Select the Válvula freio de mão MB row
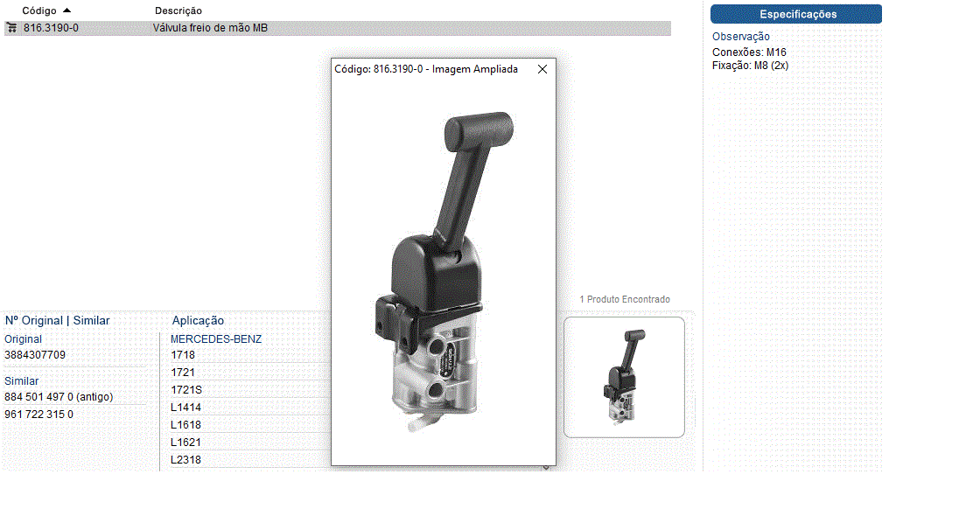 coord(210,28)
